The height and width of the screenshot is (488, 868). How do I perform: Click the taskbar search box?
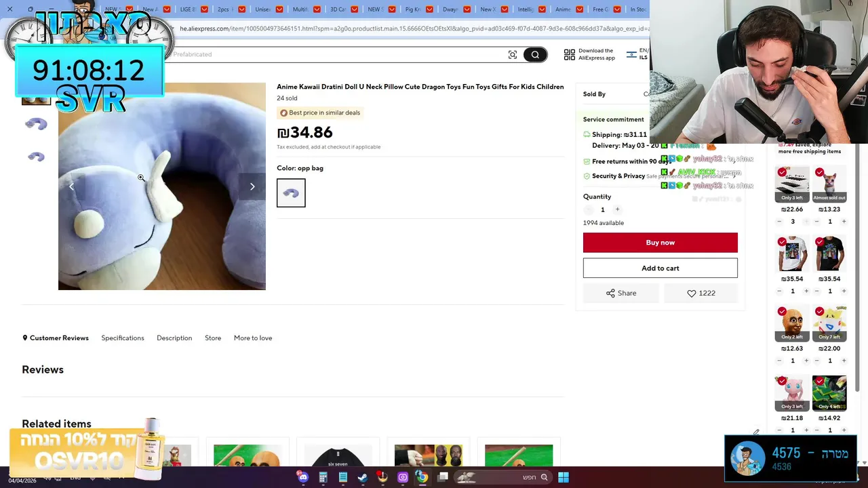pyautogui.click(x=502, y=477)
